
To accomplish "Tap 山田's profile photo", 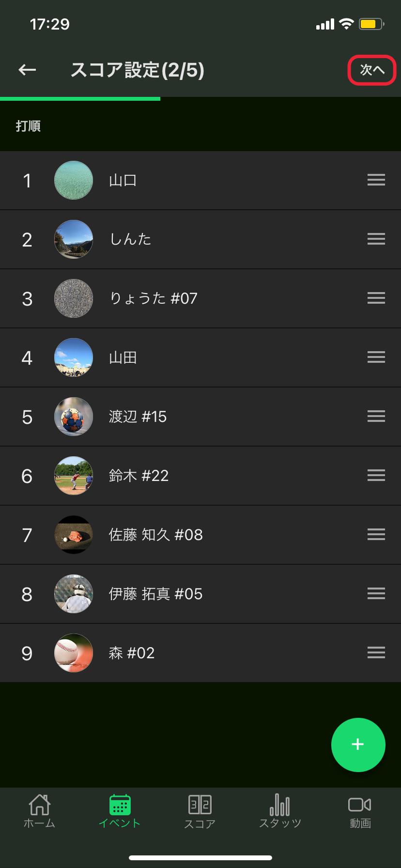I will coord(74,357).
